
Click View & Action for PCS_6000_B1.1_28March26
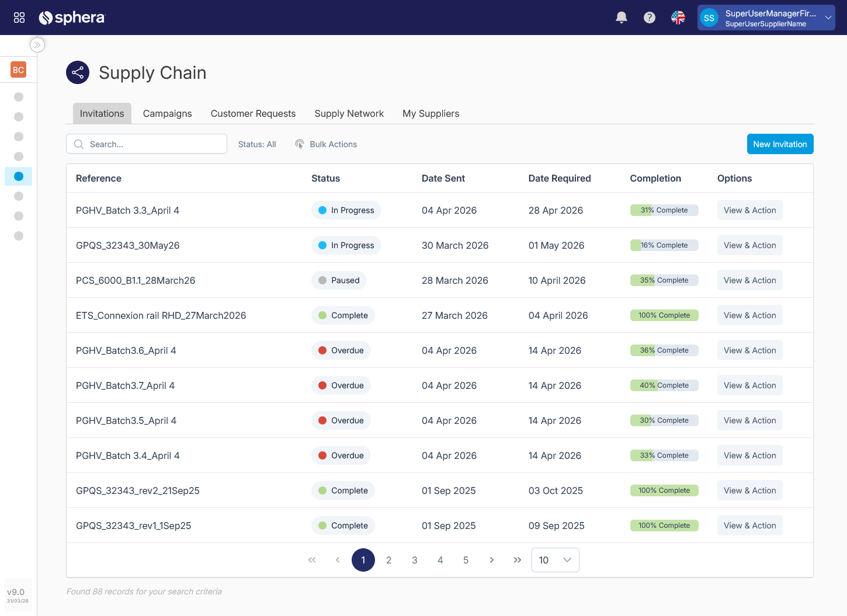click(749, 280)
